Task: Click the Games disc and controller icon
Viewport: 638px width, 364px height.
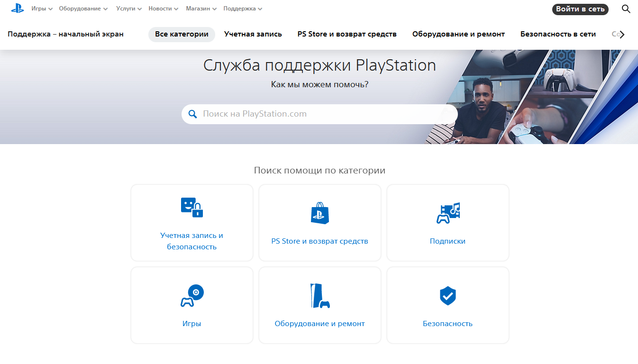Action: [192, 296]
